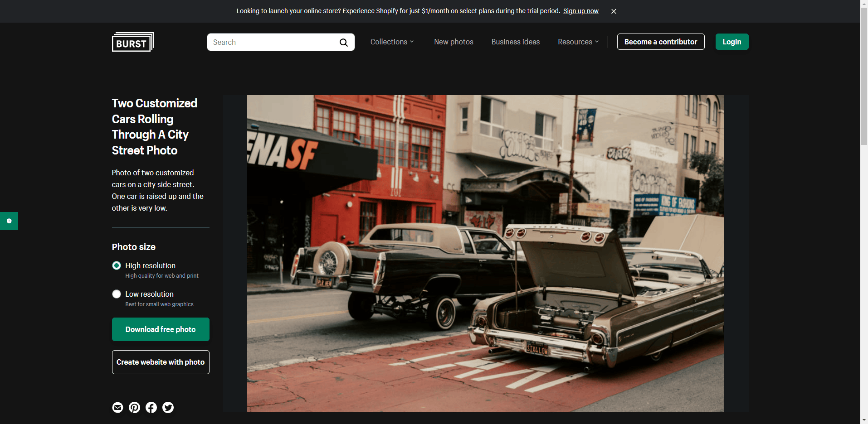Click the green Login button
The width and height of the screenshot is (868, 424).
click(731, 42)
